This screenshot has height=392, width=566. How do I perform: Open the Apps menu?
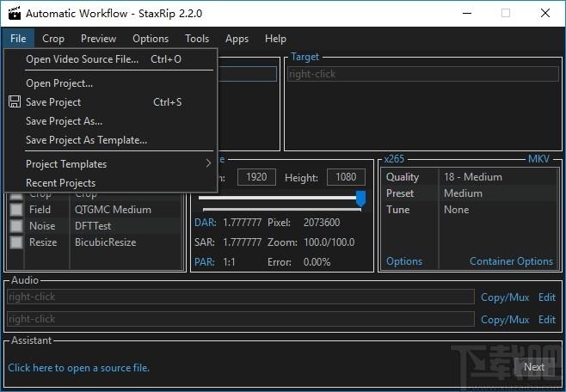pyautogui.click(x=237, y=38)
